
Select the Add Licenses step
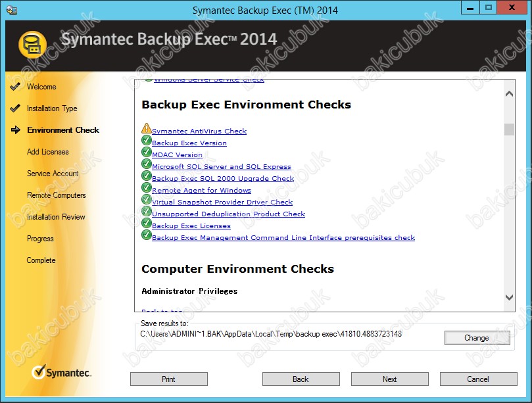tap(48, 152)
